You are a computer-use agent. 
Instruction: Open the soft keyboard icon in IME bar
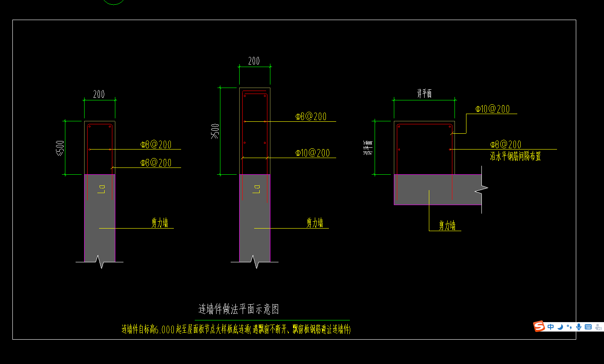(x=588, y=327)
